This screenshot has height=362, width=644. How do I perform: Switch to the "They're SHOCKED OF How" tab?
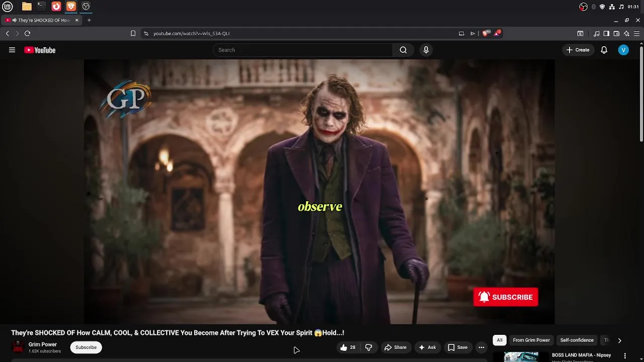tap(40, 20)
